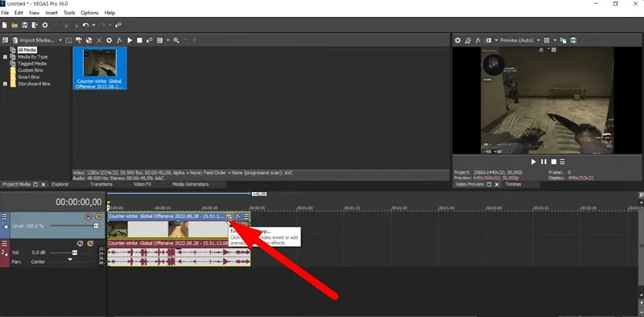Mute the audio track 2
This screenshot has width=644, height=317.
(80, 244)
